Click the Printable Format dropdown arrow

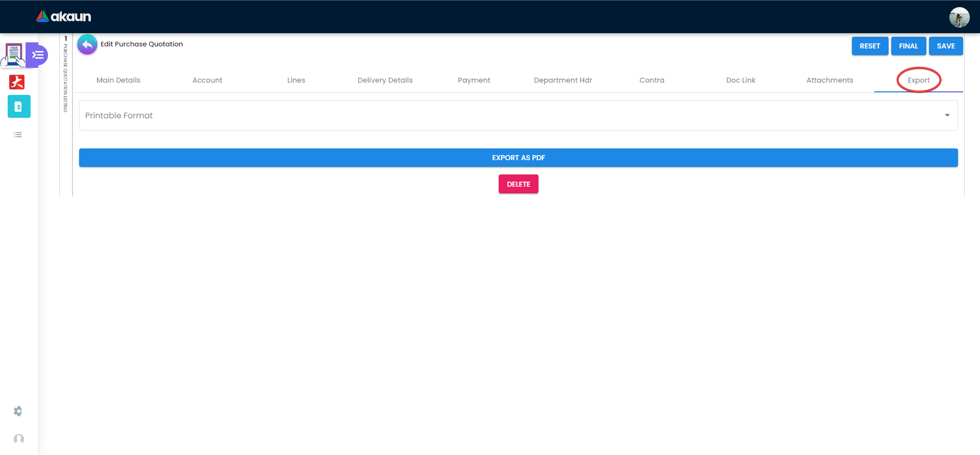point(947,115)
